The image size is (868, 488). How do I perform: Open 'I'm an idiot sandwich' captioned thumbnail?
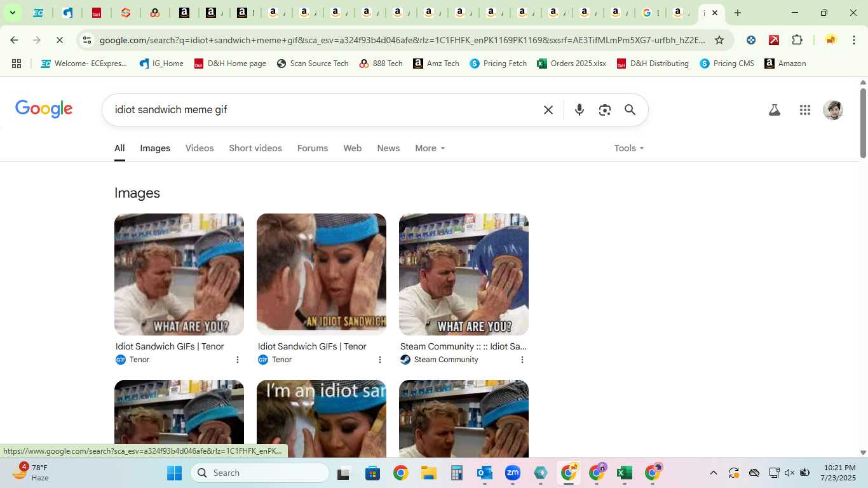(x=322, y=418)
